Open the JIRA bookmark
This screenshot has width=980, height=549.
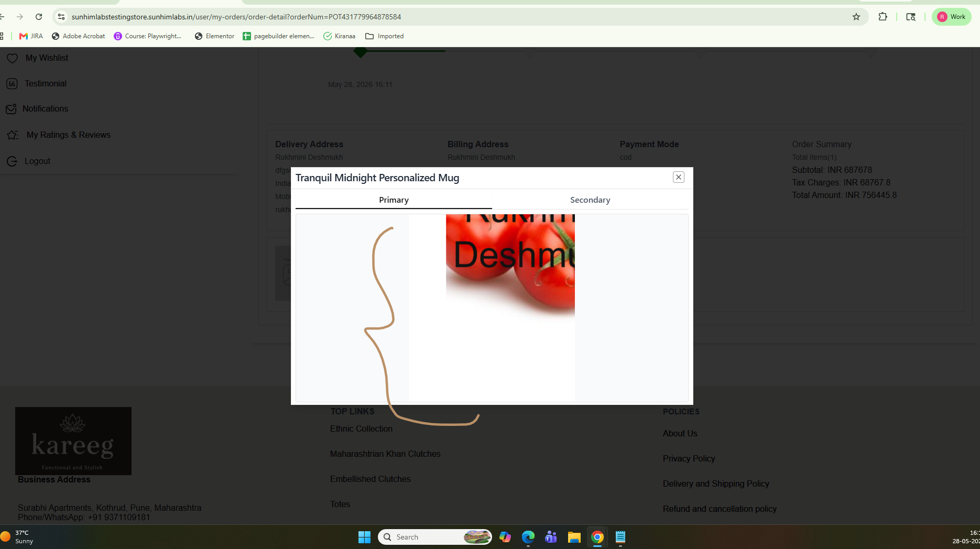(31, 36)
